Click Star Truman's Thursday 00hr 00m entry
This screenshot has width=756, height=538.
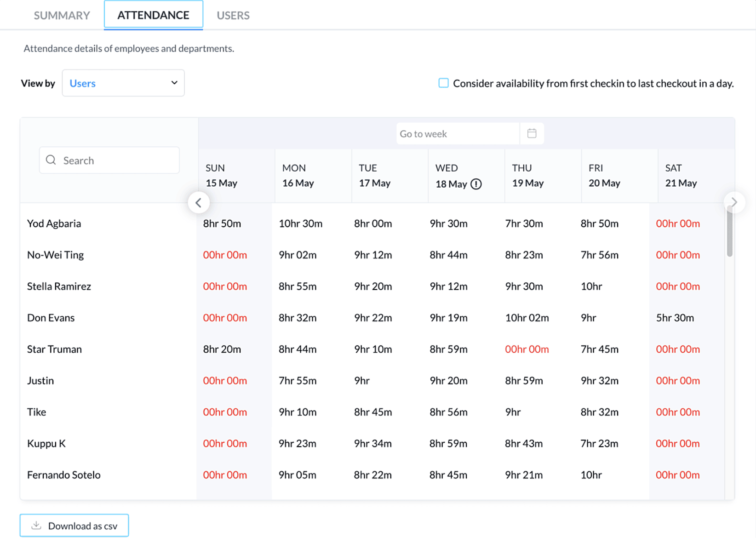tap(527, 349)
